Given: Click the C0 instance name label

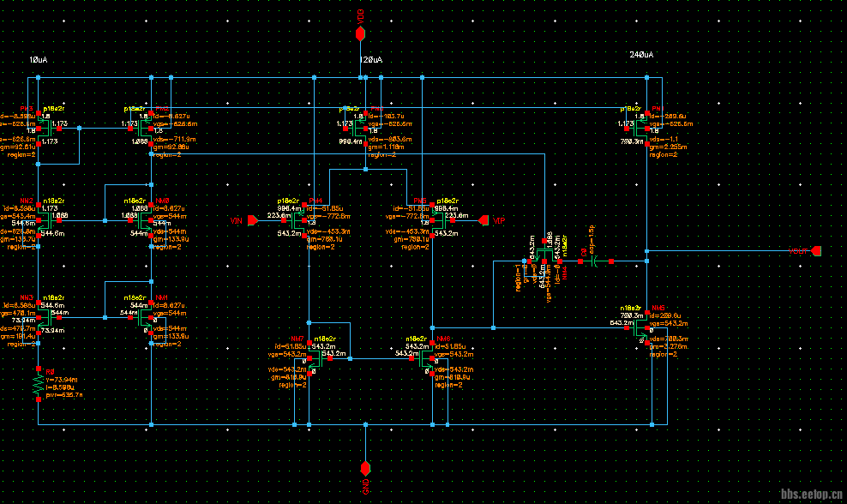Looking at the screenshot, I should tap(584, 252).
